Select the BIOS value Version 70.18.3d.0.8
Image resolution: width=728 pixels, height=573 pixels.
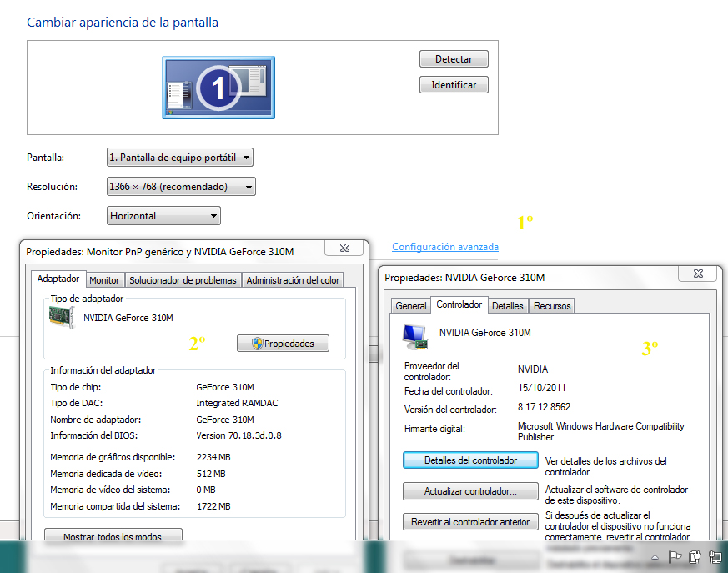point(238,435)
